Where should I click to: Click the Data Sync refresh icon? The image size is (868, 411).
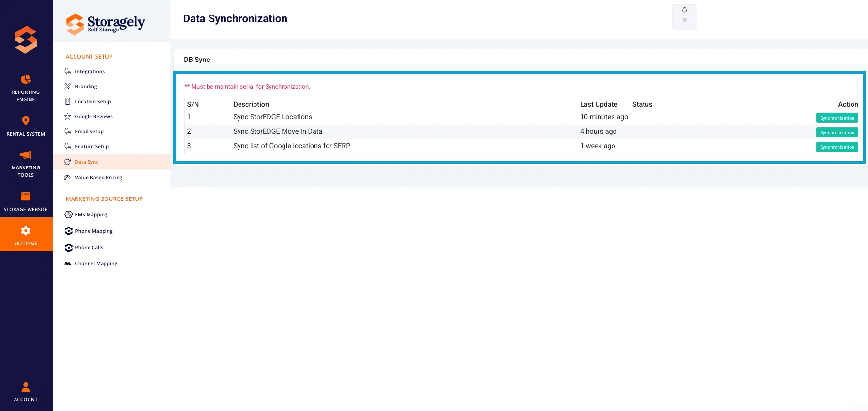[67, 162]
